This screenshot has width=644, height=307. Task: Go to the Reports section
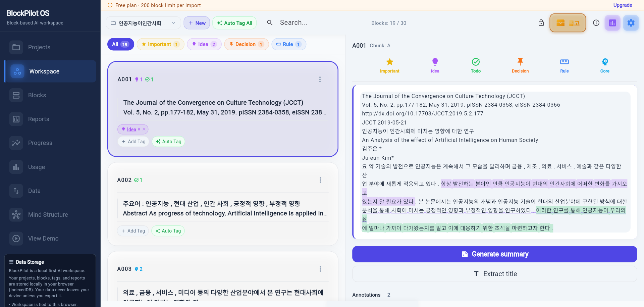tap(39, 119)
